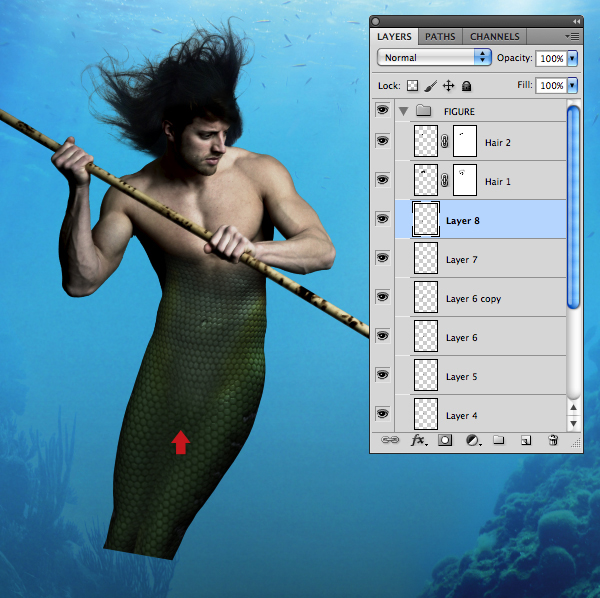The width and height of the screenshot is (600, 598).
Task: Lock all padlock icon
Action: [466, 86]
